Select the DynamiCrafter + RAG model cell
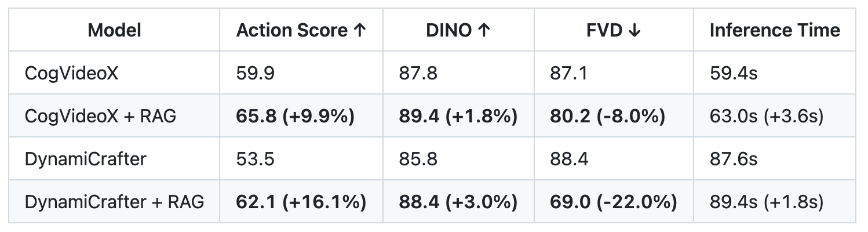Viewport: 868px width, 232px height. 114,202
